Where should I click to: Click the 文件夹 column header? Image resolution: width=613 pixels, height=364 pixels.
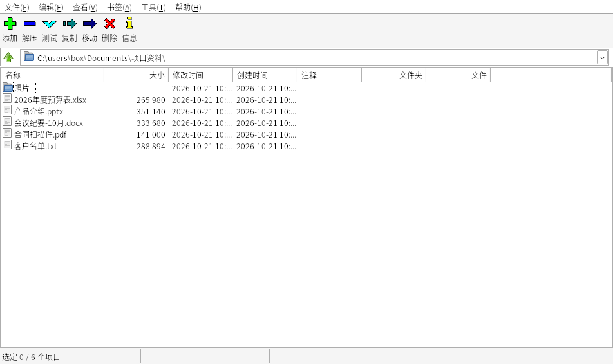point(393,75)
